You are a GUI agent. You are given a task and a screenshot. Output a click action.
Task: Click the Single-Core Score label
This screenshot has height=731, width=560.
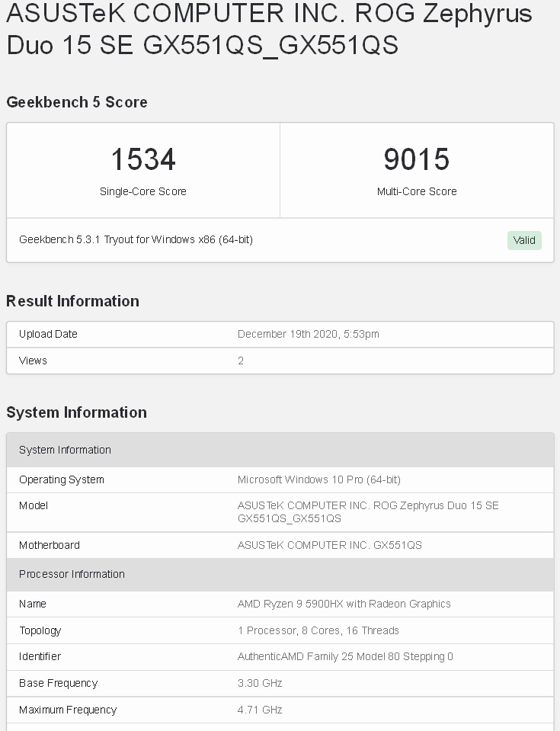click(143, 191)
